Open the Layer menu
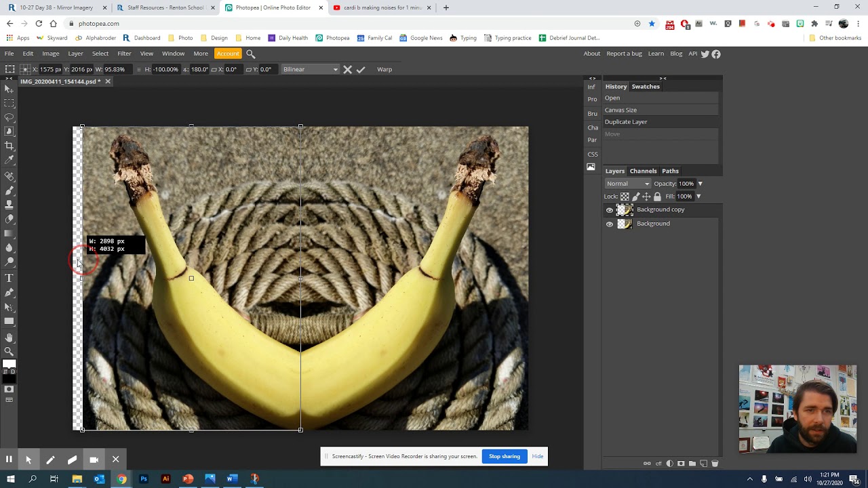The width and height of the screenshot is (868, 488). coord(75,54)
